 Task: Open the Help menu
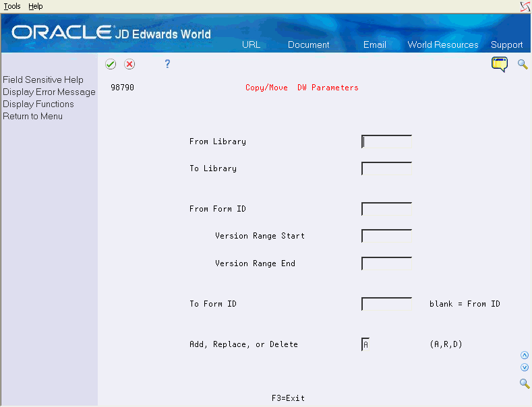36,6
